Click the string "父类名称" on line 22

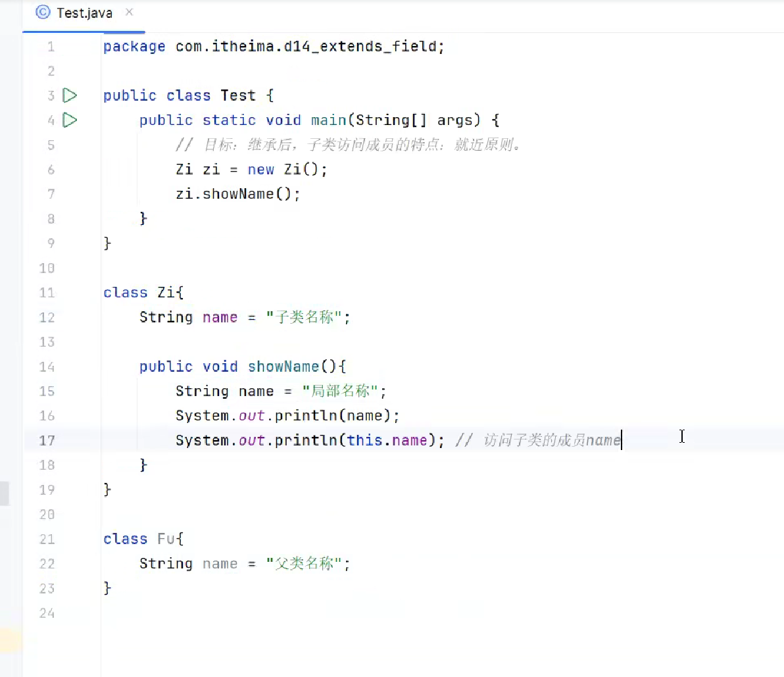point(304,563)
